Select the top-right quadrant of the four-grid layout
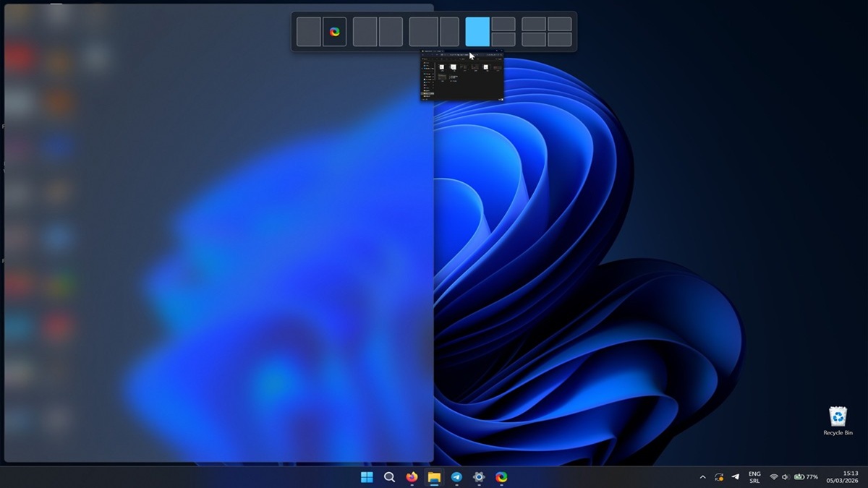This screenshot has height=488, width=868. (x=560, y=24)
